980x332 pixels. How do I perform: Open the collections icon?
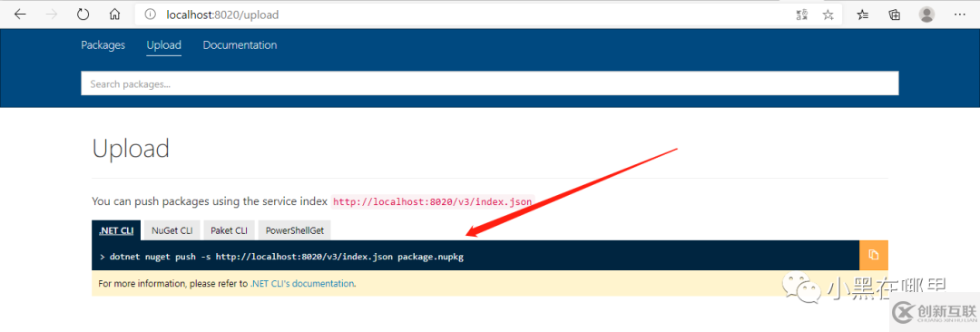click(895, 15)
